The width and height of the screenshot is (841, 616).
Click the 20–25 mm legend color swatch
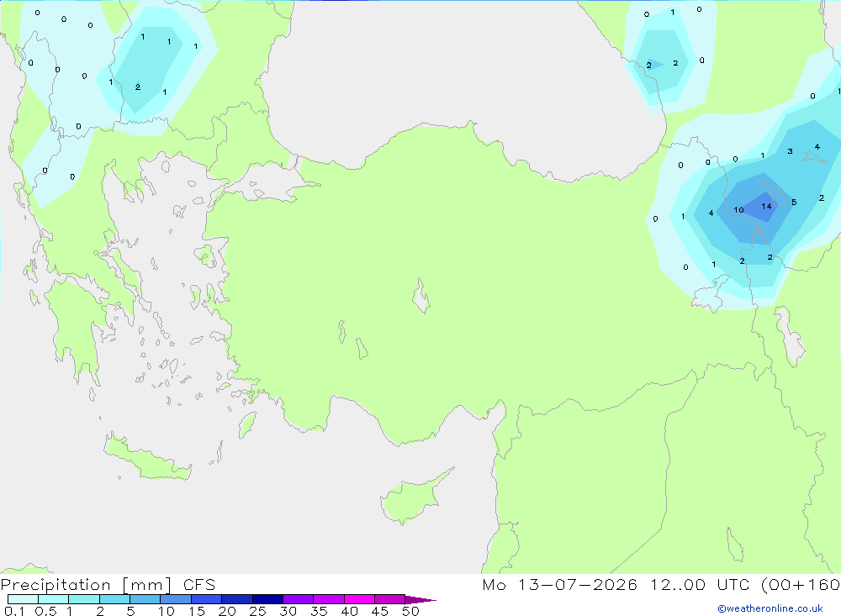(236, 599)
